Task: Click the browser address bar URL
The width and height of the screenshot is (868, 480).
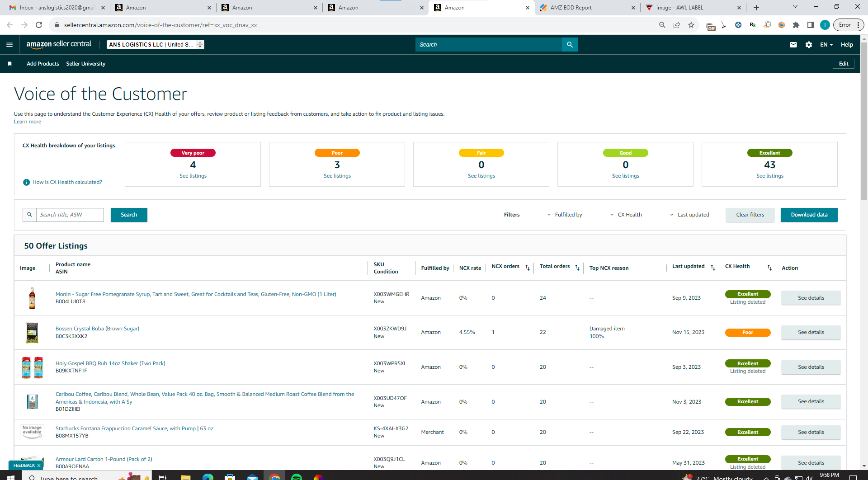Action: [x=160, y=25]
